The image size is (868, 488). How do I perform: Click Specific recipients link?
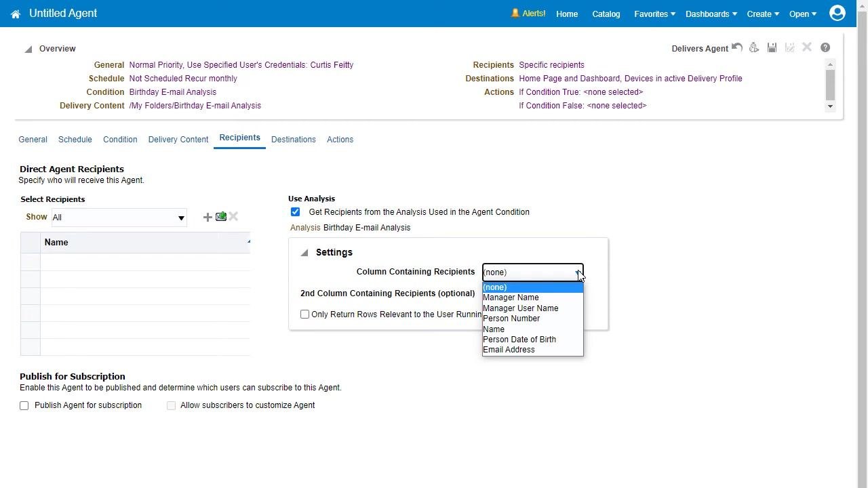pos(552,65)
